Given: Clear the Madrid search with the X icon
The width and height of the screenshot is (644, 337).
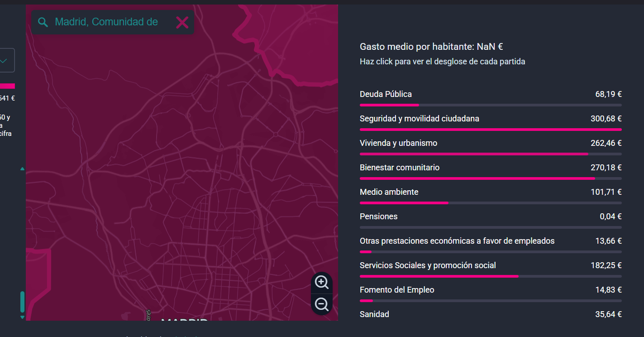Looking at the screenshot, I should (x=182, y=22).
